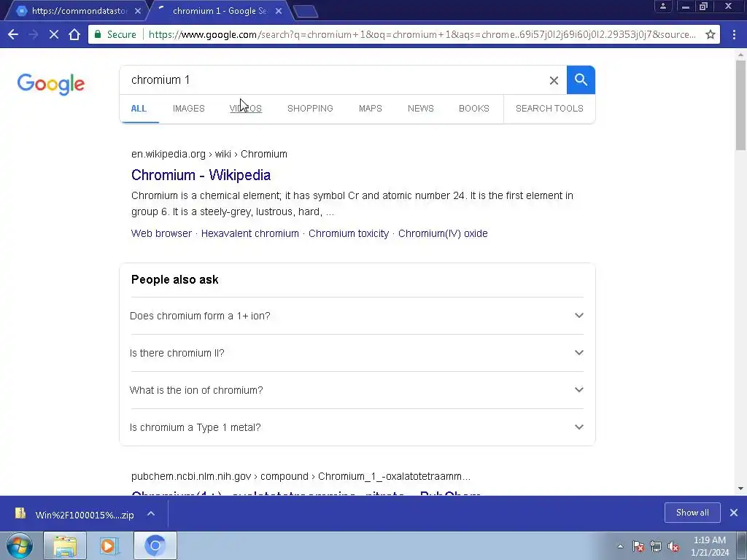Click the taskbar clock showing 1:19 AM
This screenshot has width=747, height=560.
(x=709, y=545)
